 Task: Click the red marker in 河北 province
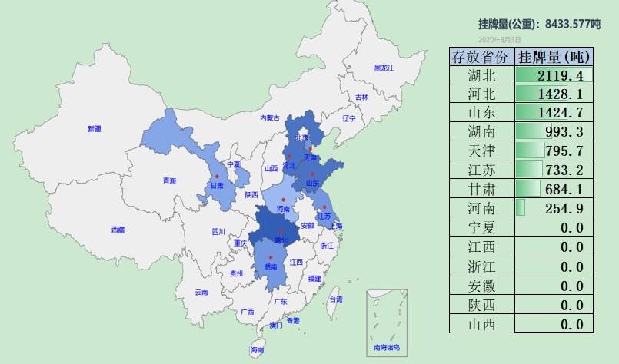pyautogui.click(x=289, y=157)
